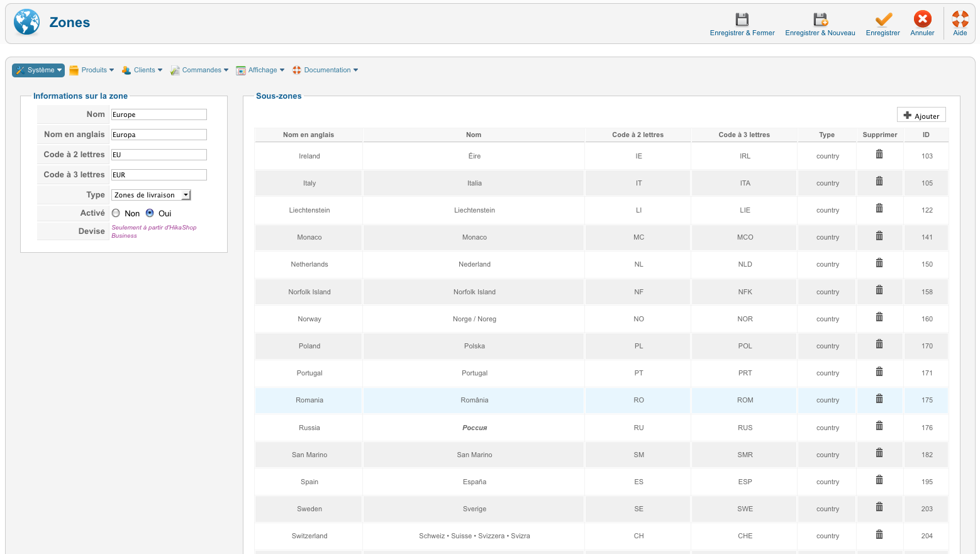Open the Commandes menu
The height and width of the screenshot is (554, 980).
pyautogui.click(x=199, y=70)
